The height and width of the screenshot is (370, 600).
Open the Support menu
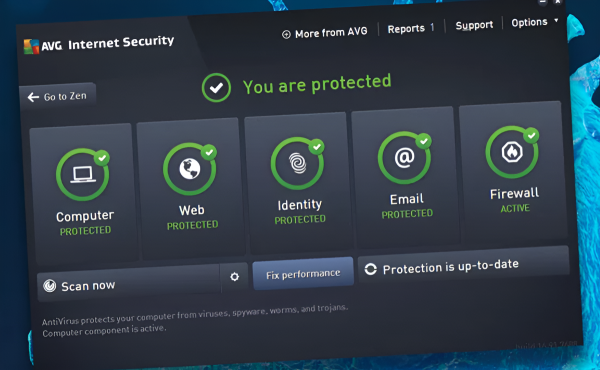(474, 25)
